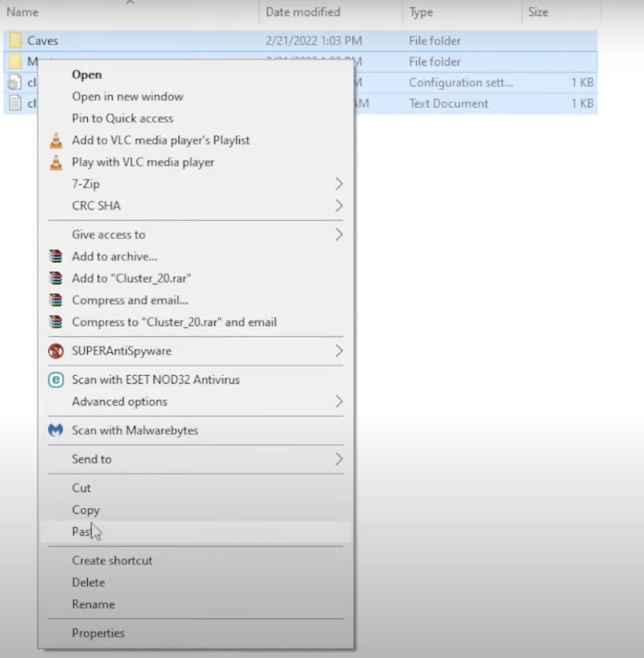Choose Delete in the context menu
The height and width of the screenshot is (658, 644).
pos(88,582)
